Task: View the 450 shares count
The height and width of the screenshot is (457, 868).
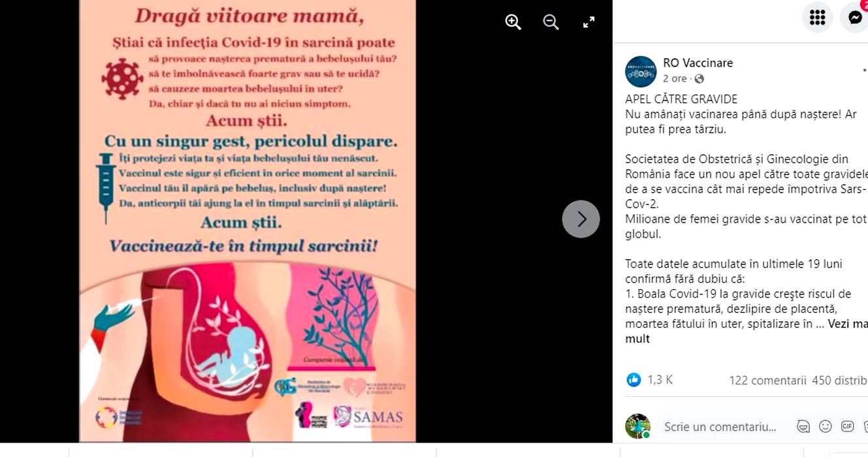Action: click(839, 380)
